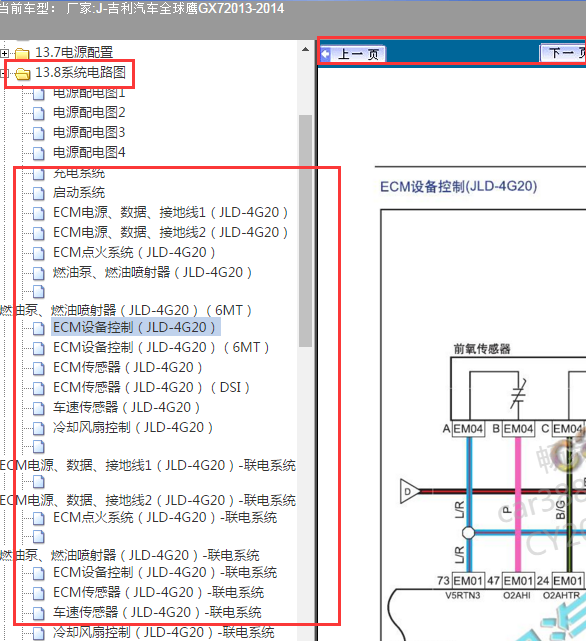The height and width of the screenshot is (641, 586).
Task: Select the 13.7电源配置 folder
Action: (x=74, y=52)
